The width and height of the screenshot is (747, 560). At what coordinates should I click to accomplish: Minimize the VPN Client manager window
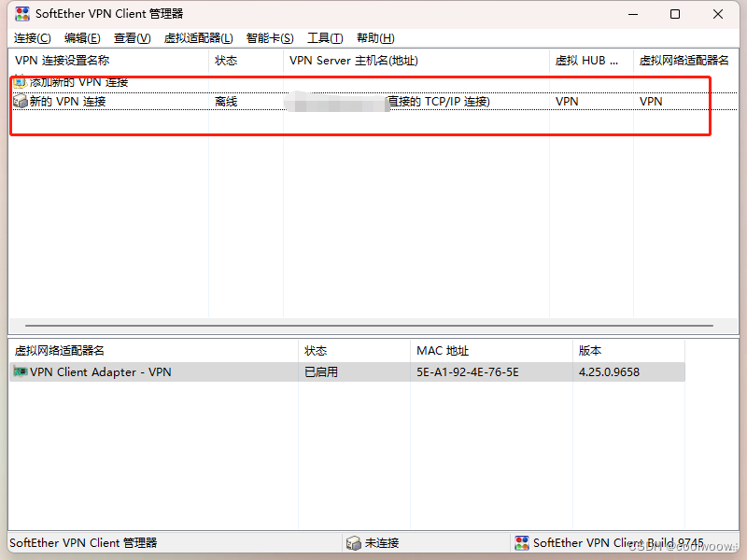tap(633, 14)
